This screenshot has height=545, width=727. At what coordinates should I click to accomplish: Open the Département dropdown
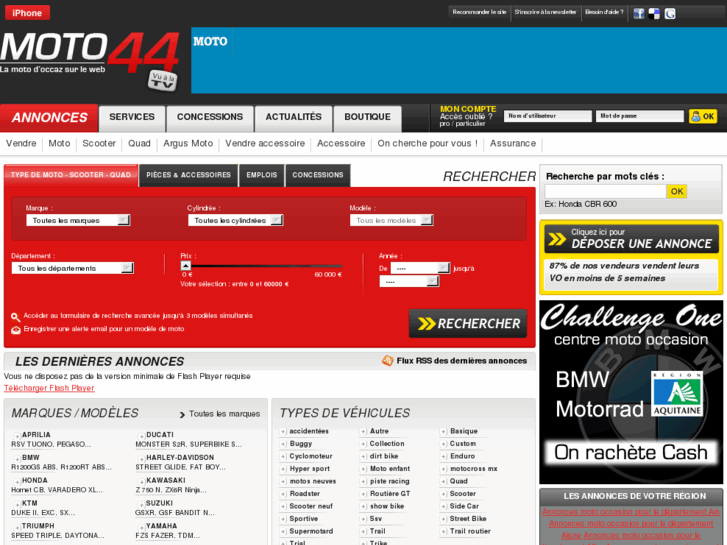73,268
